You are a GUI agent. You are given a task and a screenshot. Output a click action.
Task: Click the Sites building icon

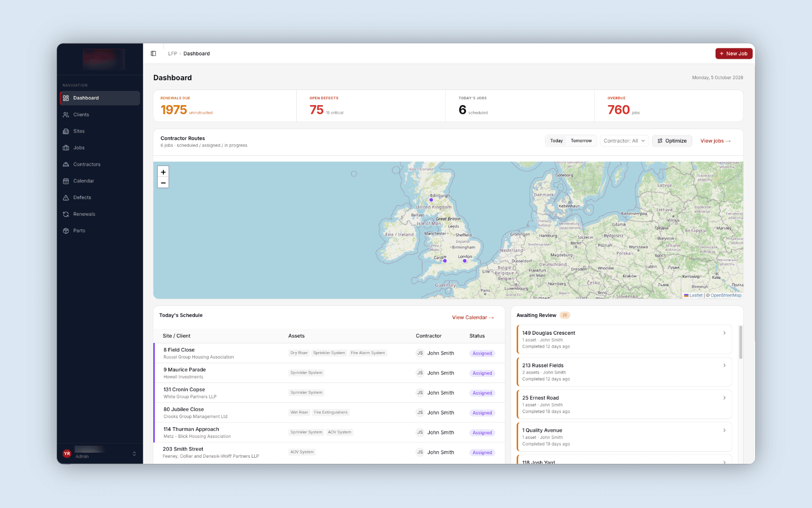66,131
